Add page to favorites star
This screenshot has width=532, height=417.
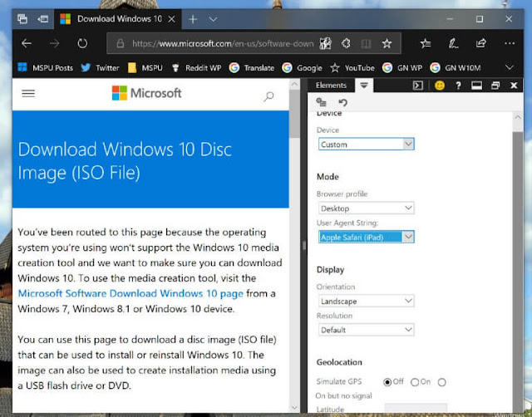coord(387,43)
